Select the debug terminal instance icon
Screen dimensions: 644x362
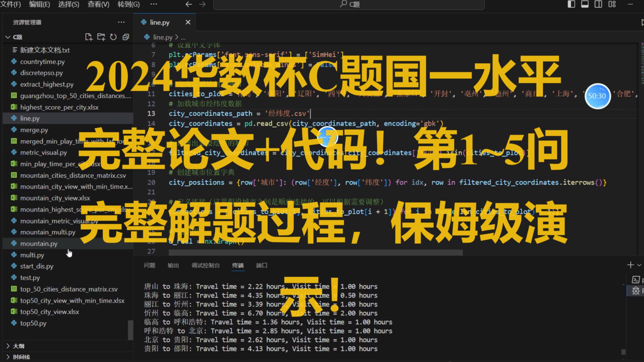click(x=636, y=291)
